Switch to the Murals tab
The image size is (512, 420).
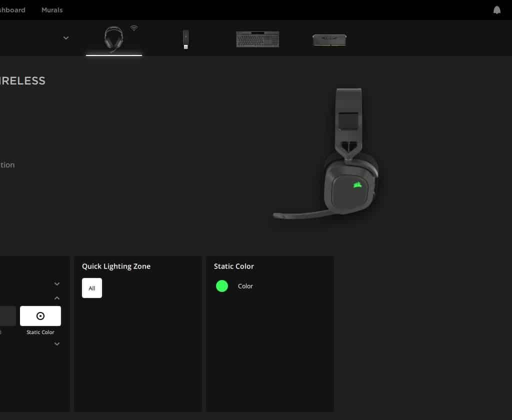coord(52,10)
